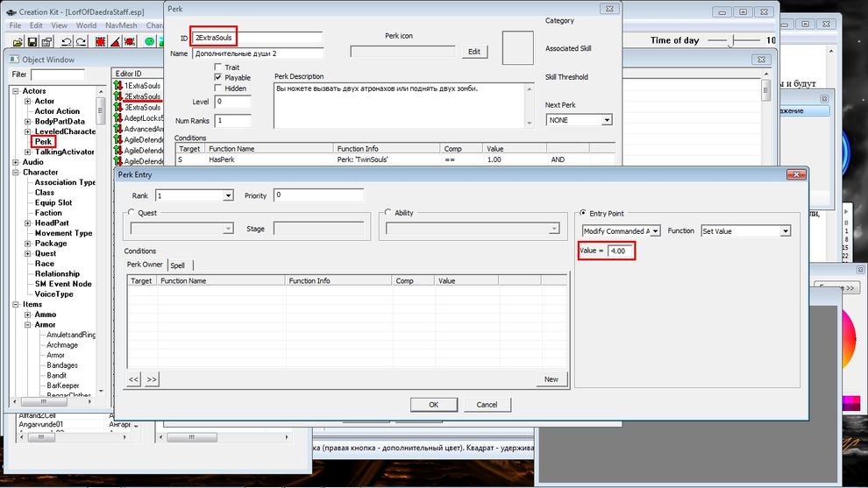Enable the Trait checkbox
Image resolution: width=868 pixels, height=488 pixels.
pos(218,67)
